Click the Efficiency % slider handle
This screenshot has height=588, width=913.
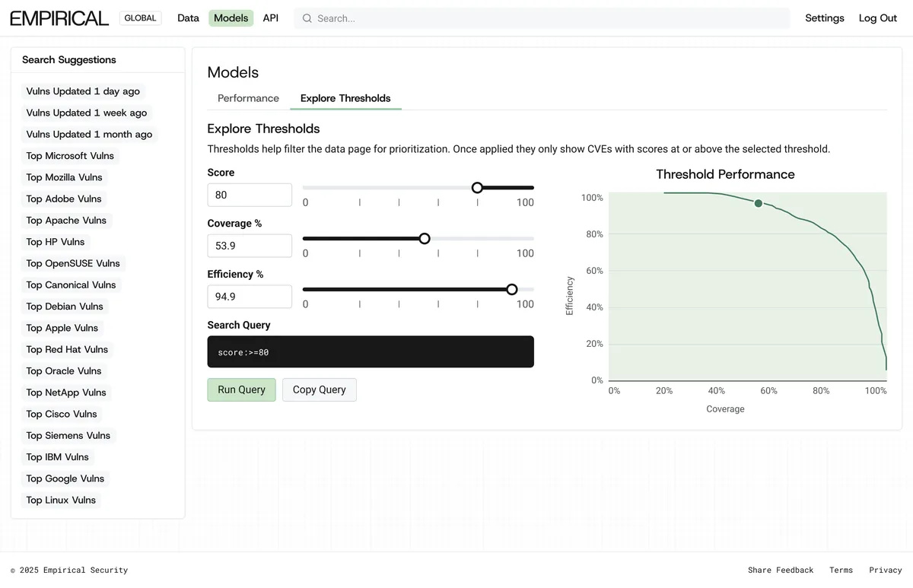(511, 289)
